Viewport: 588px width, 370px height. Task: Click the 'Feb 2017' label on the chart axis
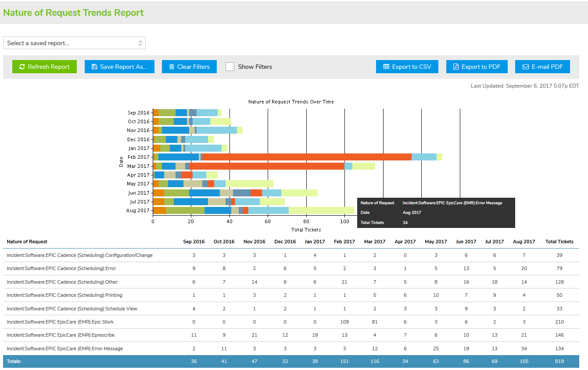coord(139,157)
